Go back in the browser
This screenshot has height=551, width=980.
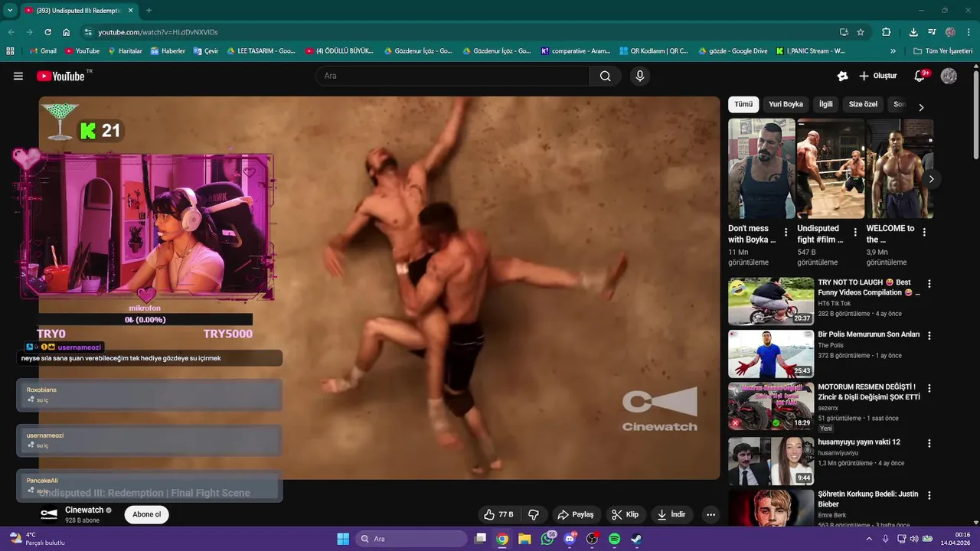click(11, 32)
